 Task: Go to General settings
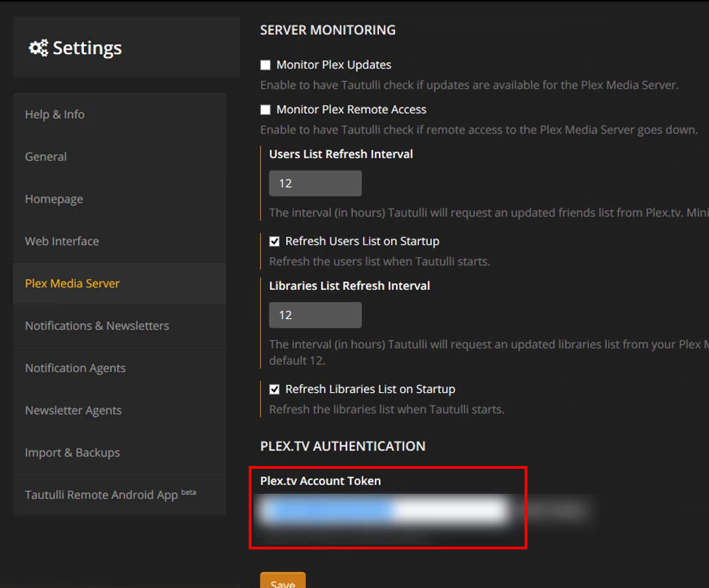(x=46, y=156)
